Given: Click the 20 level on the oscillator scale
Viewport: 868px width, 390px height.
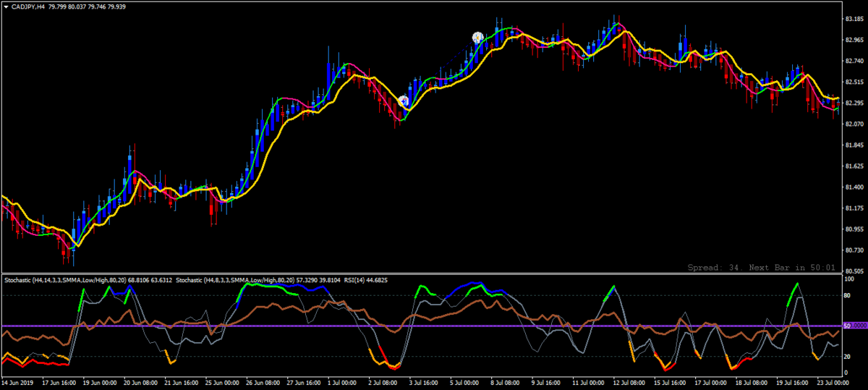Looking at the screenshot, I should [848, 357].
